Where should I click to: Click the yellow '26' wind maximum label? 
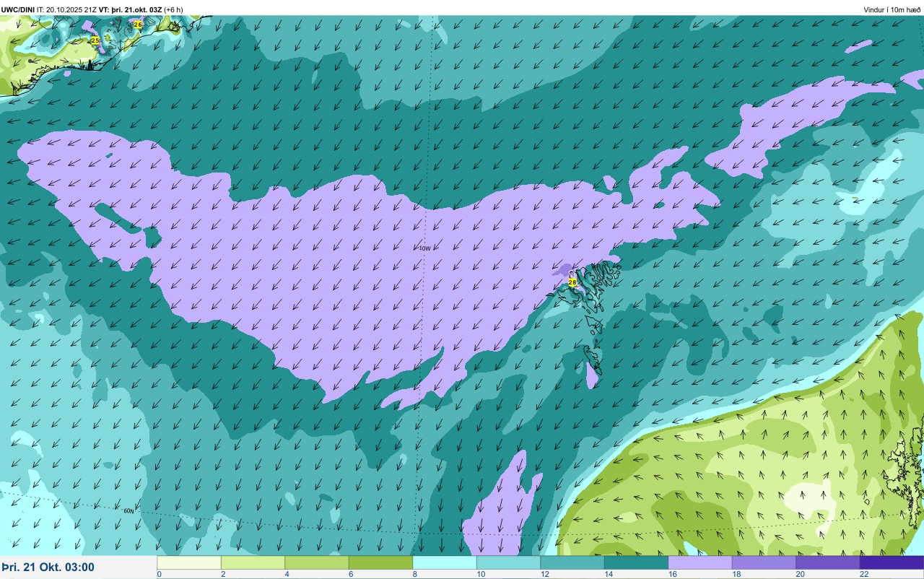click(138, 25)
